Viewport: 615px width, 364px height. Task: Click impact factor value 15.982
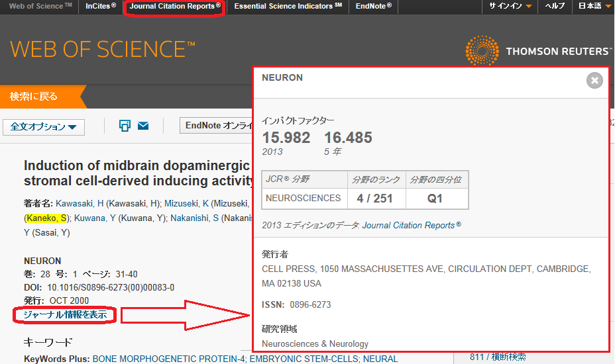coord(286,138)
